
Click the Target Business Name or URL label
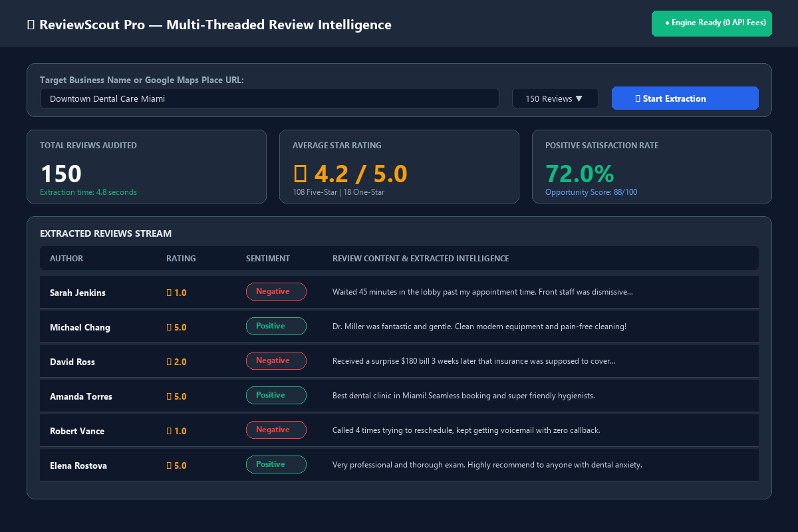tap(142, 80)
